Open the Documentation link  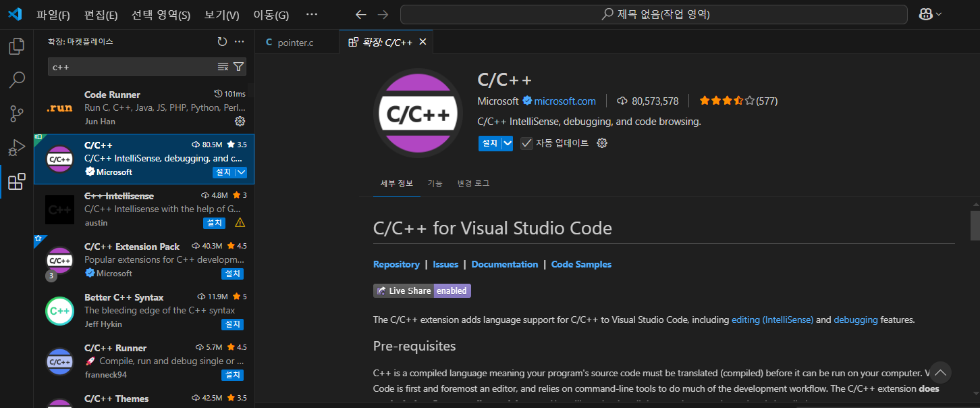tap(505, 264)
